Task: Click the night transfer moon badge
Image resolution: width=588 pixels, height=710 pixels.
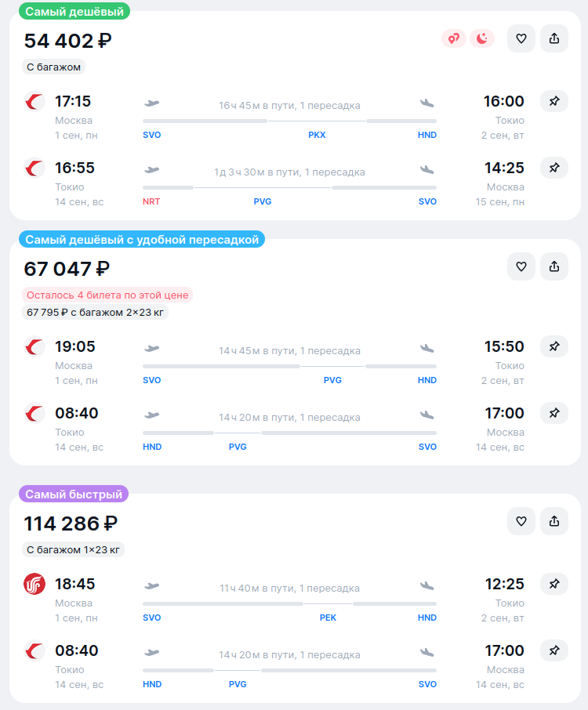Action: click(482, 38)
